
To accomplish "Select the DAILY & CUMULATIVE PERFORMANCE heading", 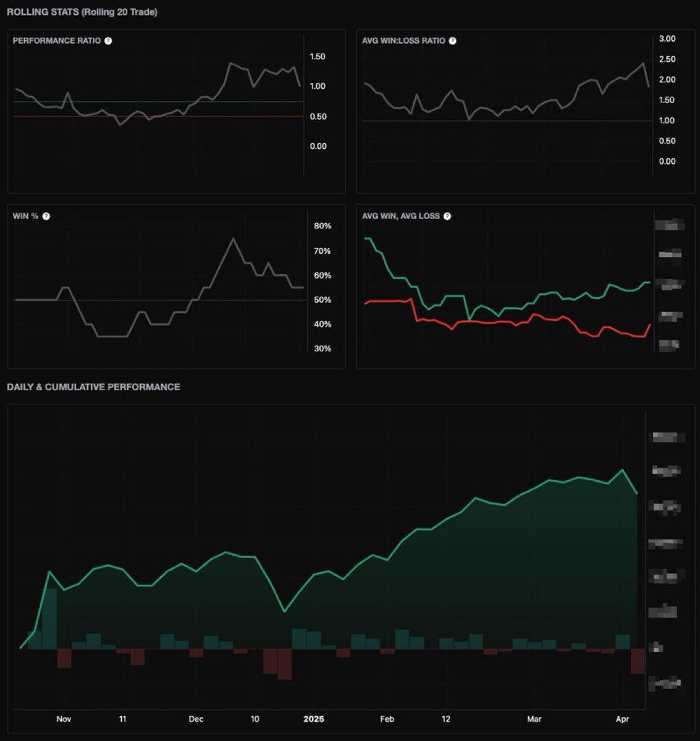I will [x=93, y=387].
